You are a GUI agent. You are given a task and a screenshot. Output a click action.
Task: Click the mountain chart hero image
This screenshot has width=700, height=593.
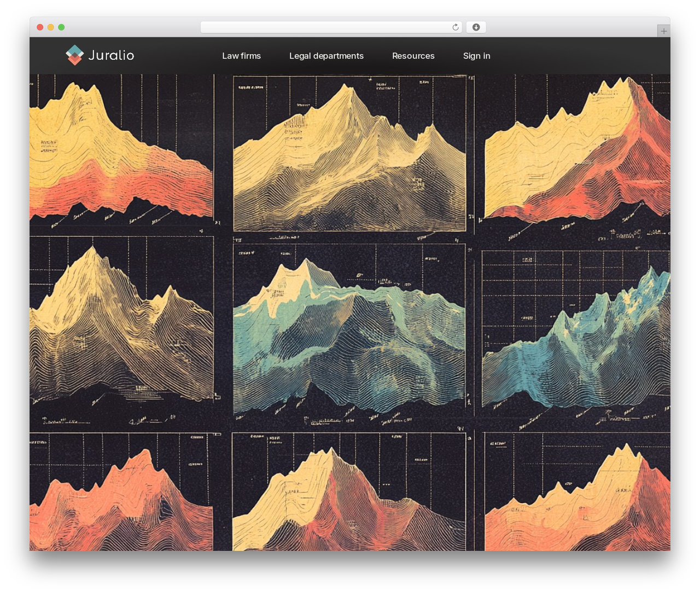(350, 312)
